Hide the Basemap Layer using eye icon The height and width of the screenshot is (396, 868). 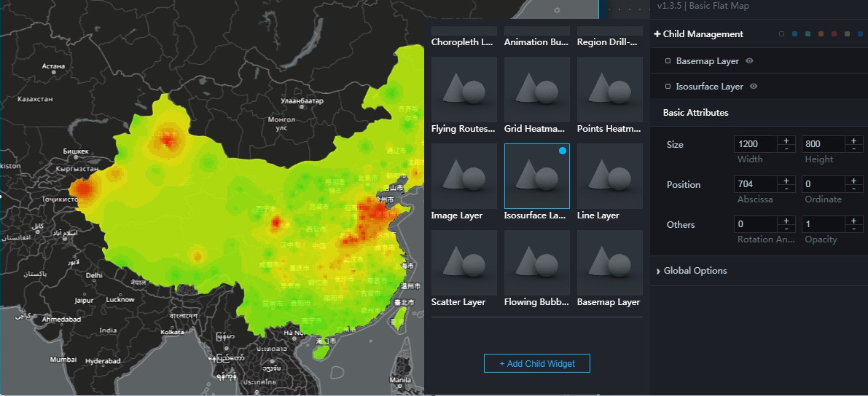(749, 61)
